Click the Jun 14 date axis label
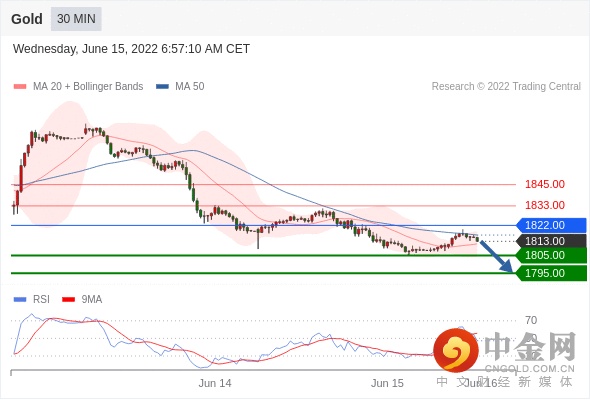The image size is (590, 400). (x=215, y=383)
